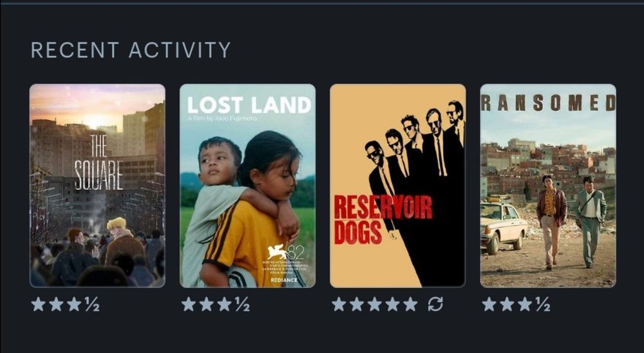Click the second star under The Square

click(x=56, y=304)
